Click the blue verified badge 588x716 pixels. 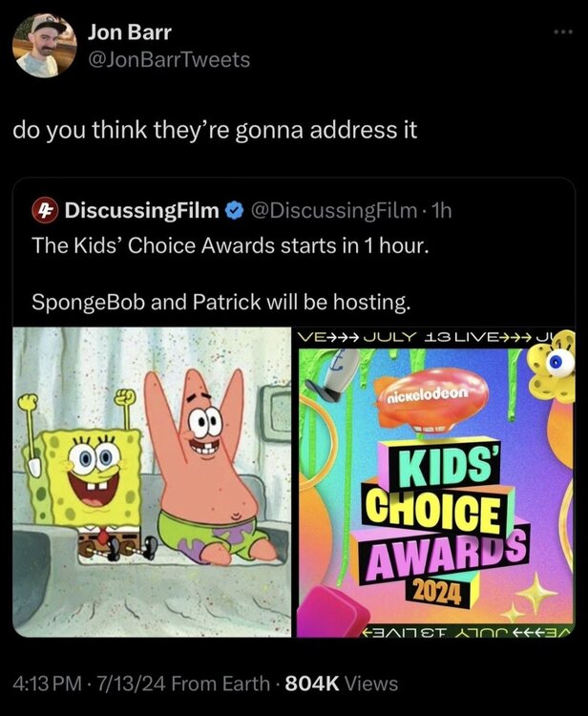[235, 211]
